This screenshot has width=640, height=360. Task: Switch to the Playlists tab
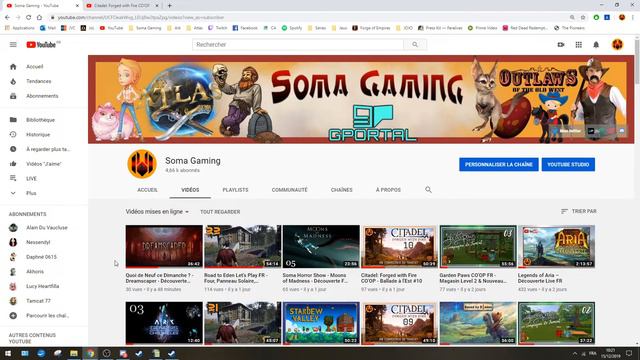click(x=235, y=190)
